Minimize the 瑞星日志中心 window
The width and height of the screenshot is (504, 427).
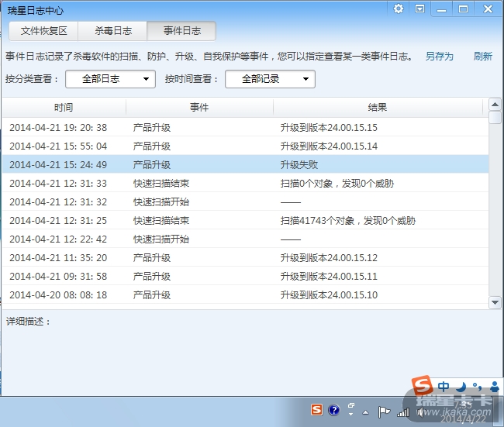(x=442, y=9)
